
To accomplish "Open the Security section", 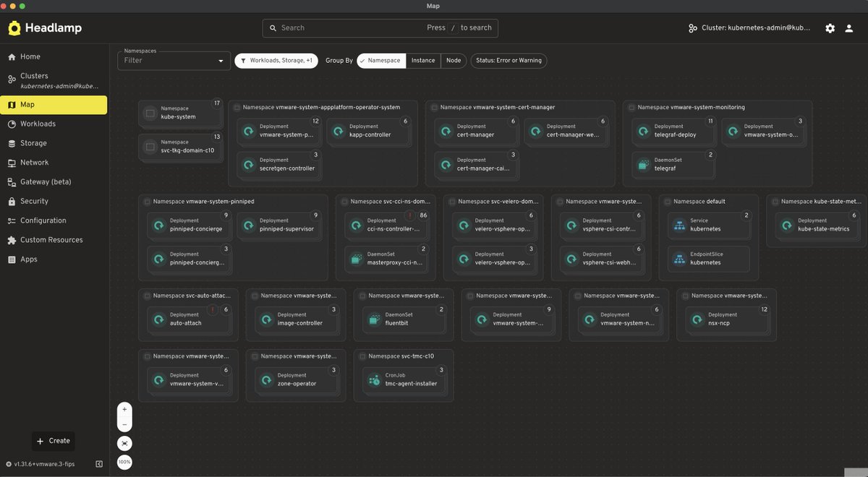I will [x=54, y=201].
